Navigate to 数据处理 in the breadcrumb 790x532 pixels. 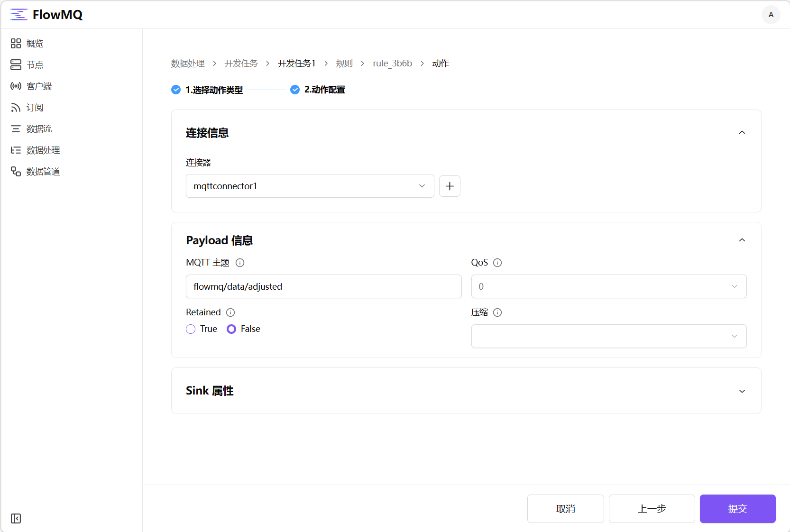pos(187,63)
